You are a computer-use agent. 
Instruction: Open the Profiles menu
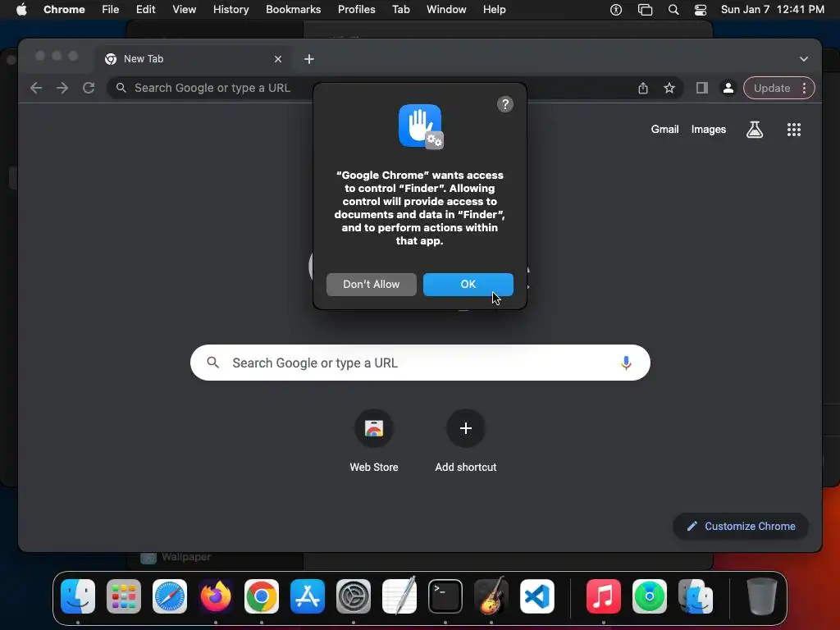click(356, 9)
